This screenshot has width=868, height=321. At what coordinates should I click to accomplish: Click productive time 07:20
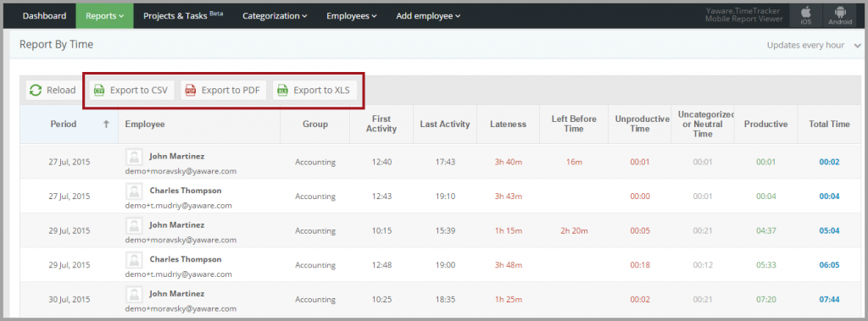tap(765, 300)
